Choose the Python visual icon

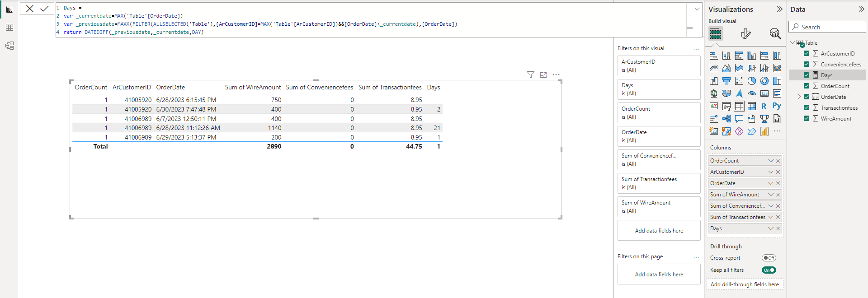tap(777, 106)
